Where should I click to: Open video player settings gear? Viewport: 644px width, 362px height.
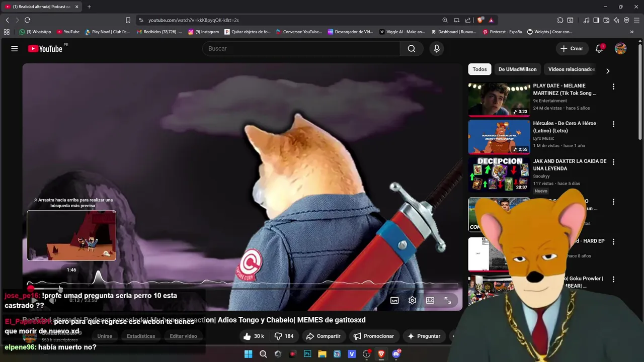pyautogui.click(x=412, y=300)
